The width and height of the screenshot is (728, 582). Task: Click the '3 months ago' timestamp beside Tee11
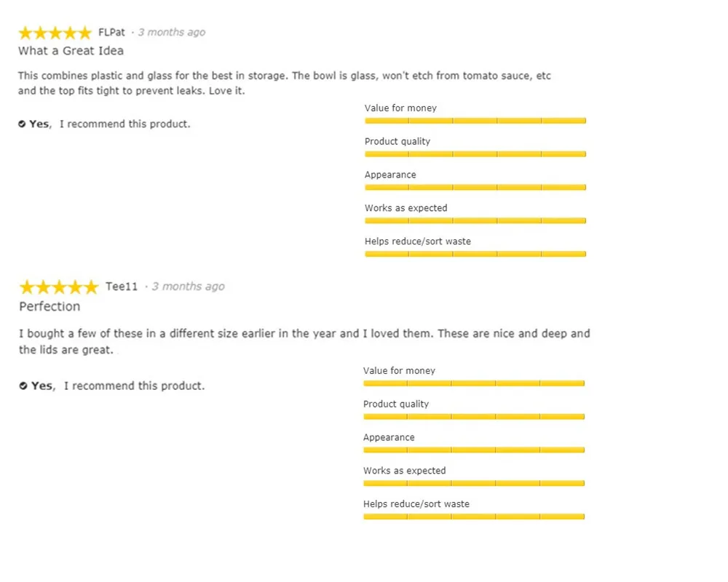(188, 287)
